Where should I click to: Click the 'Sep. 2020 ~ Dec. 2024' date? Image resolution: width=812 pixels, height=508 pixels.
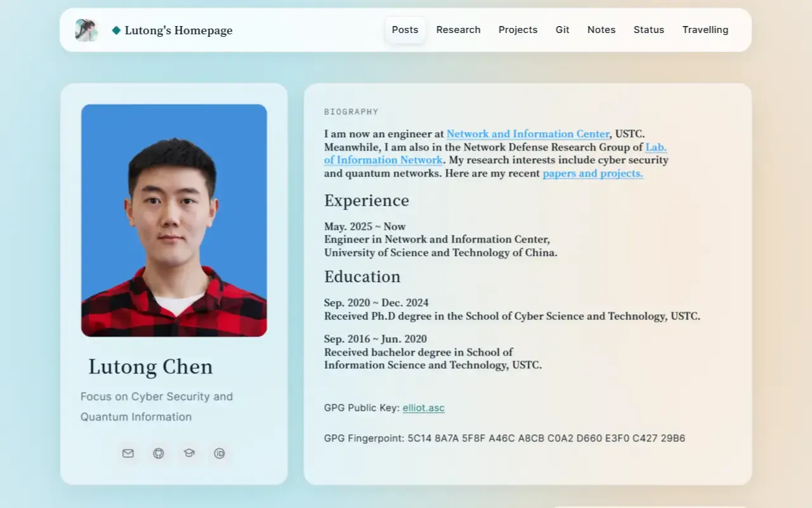point(376,303)
